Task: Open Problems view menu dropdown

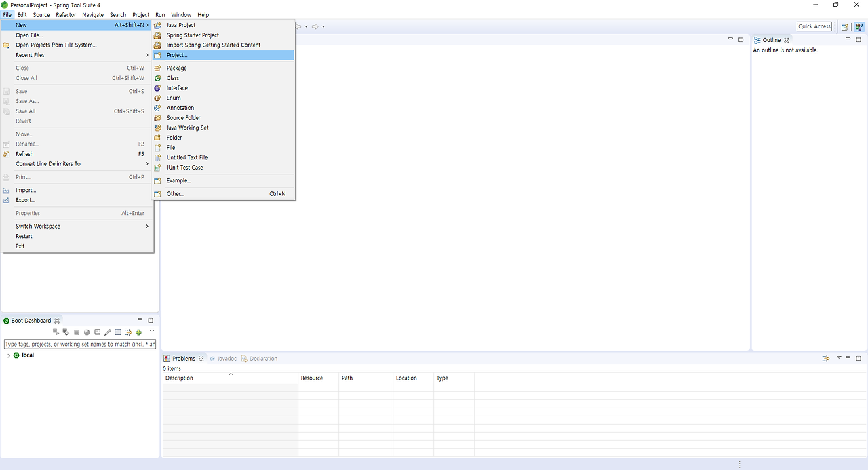Action: 839,357
